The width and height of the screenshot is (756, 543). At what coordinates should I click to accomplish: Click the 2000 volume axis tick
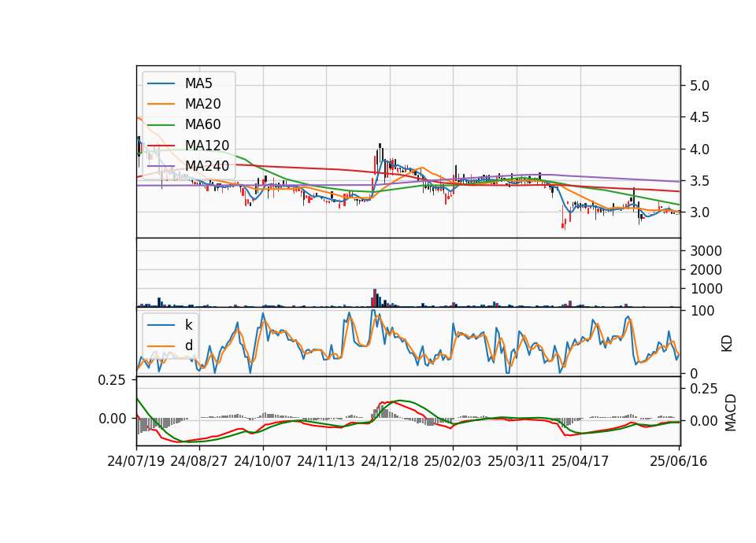(x=706, y=270)
